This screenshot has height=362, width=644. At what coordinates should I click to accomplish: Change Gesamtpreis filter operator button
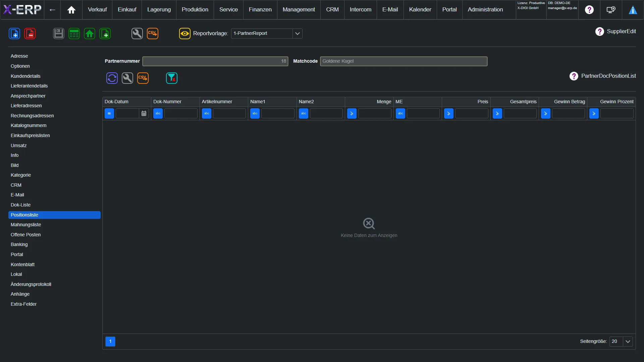(497, 113)
